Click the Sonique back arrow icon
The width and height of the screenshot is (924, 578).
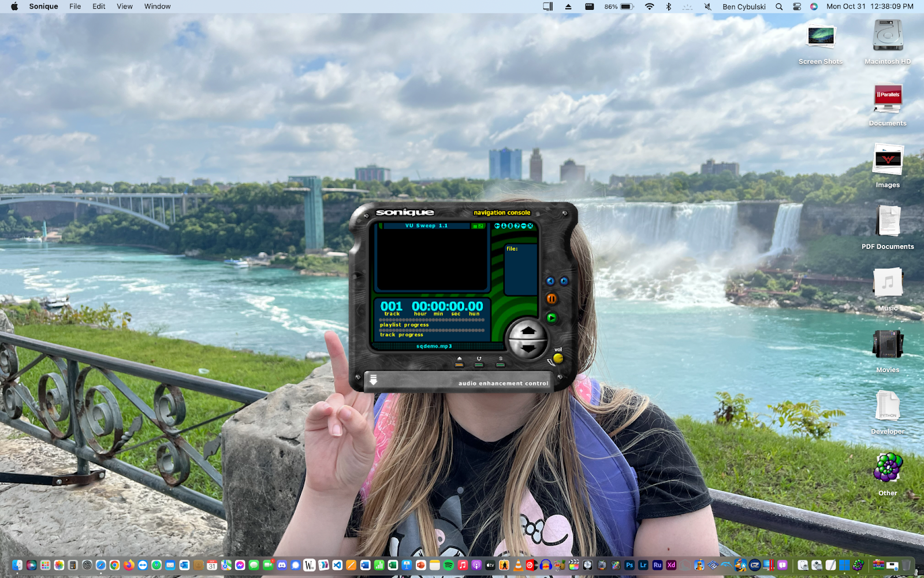[497, 226]
